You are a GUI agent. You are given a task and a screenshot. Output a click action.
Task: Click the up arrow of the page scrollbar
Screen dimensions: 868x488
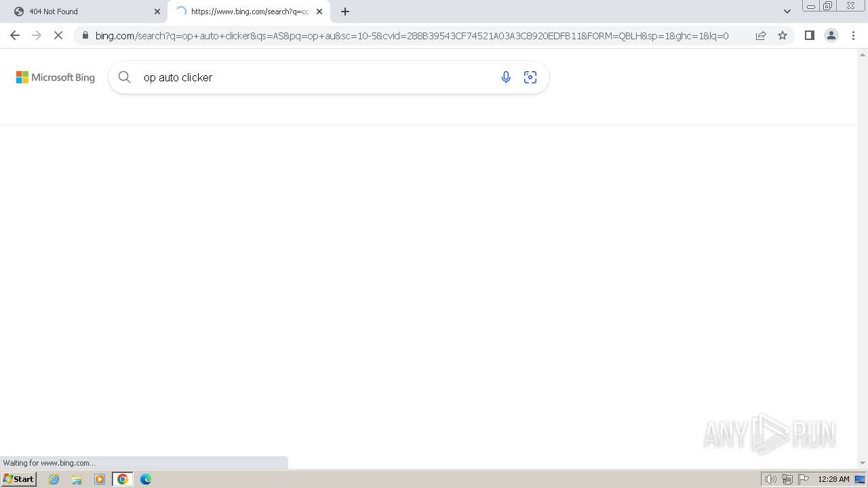[x=863, y=54]
